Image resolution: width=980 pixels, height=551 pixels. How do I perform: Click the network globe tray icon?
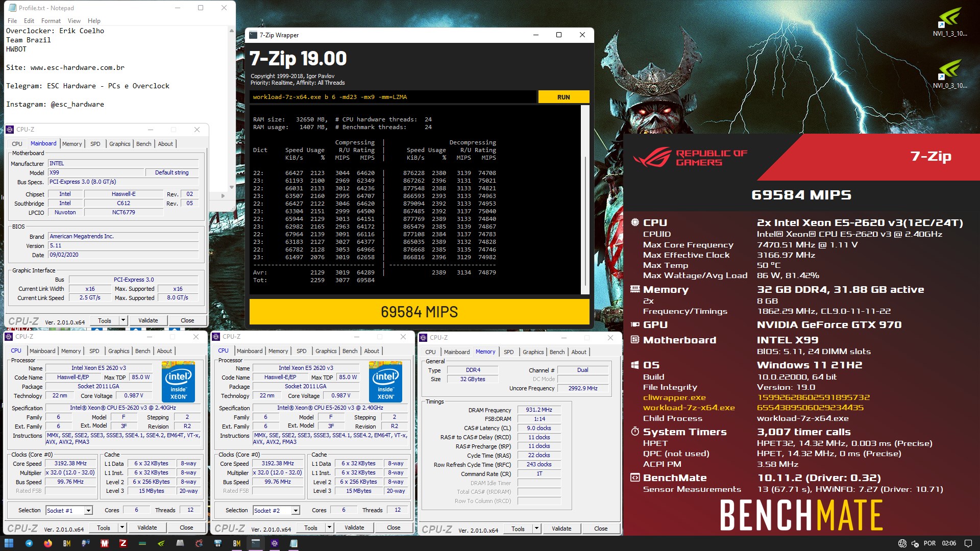[x=902, y=543]
